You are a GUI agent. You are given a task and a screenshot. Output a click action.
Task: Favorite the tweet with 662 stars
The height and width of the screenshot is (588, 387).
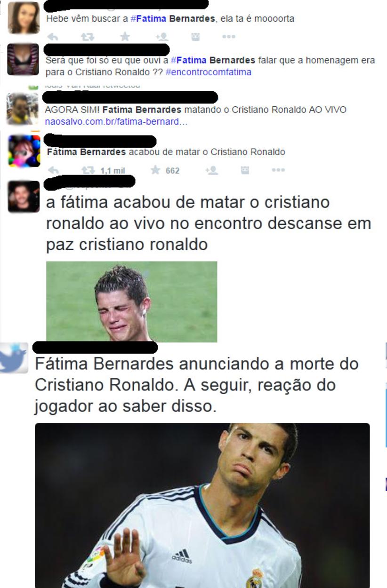pos(155,170)
